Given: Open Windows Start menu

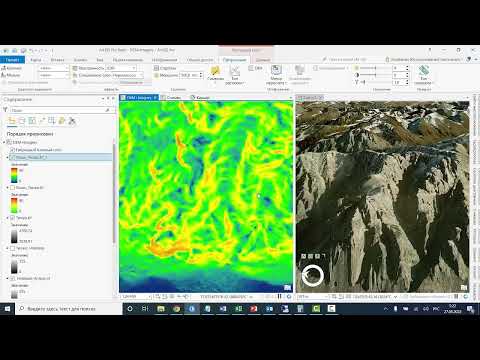Looking at the screenshot, I should pyautogui.click(x=7, y=309).
